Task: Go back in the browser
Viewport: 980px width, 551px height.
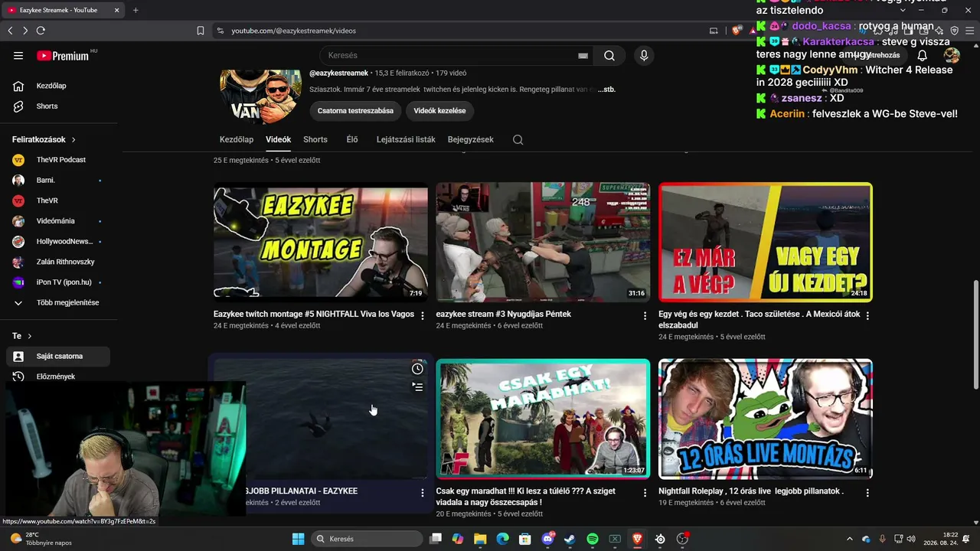Action: (10, 31)
